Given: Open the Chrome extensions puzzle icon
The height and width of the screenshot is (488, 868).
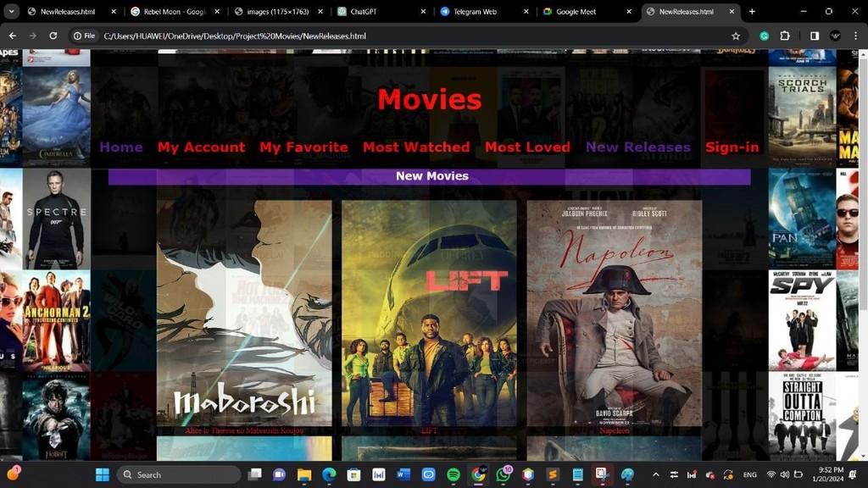Looking at the screenshot, I should [784, 36].
